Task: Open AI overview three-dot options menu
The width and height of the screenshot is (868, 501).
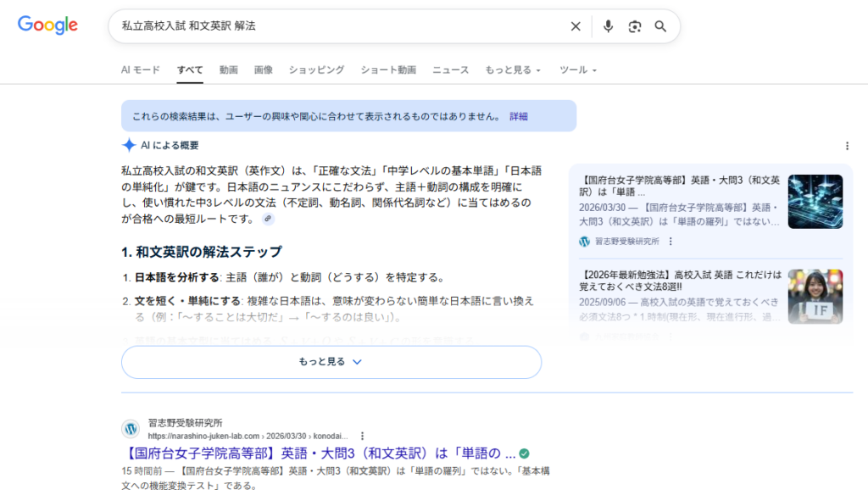Action: 847,146
